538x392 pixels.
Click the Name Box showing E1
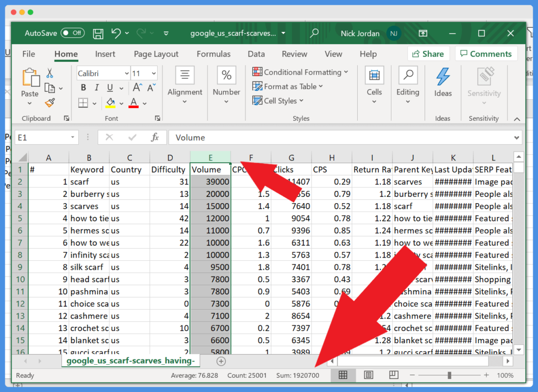(x=46, y=137)
